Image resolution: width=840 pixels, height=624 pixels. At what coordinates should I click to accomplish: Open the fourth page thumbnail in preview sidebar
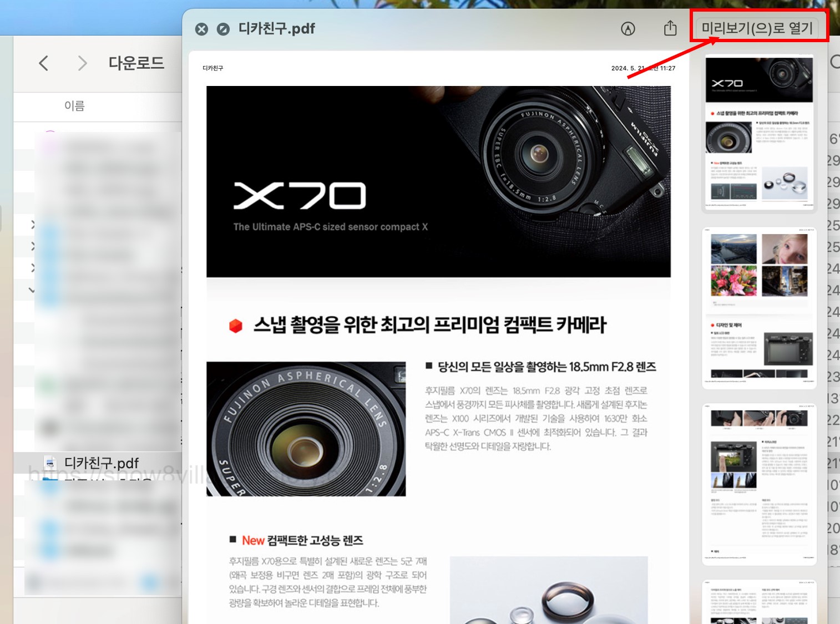(x=759, y=602)
